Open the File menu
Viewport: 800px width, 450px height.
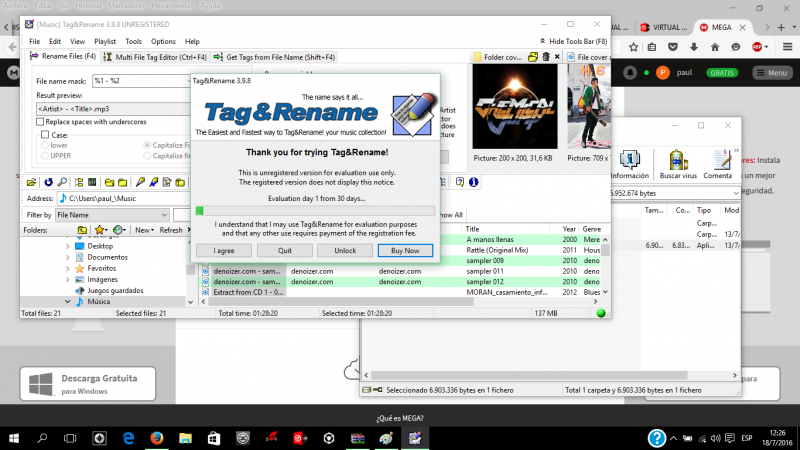pyautogui.click(x=34, y=41)
